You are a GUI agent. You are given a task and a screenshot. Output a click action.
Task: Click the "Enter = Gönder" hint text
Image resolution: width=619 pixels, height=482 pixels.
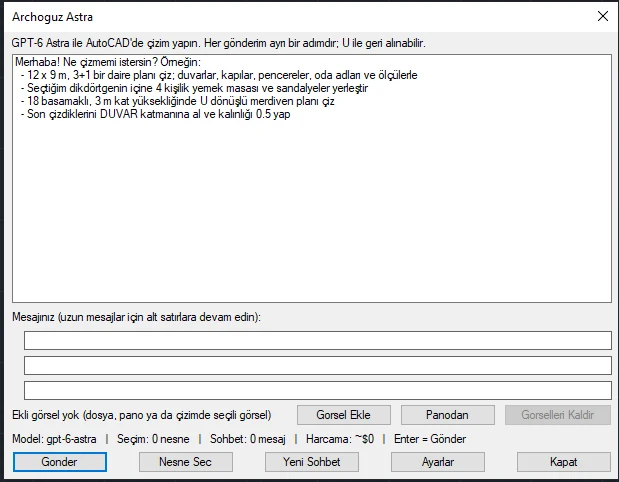click(x=430, y=439)
